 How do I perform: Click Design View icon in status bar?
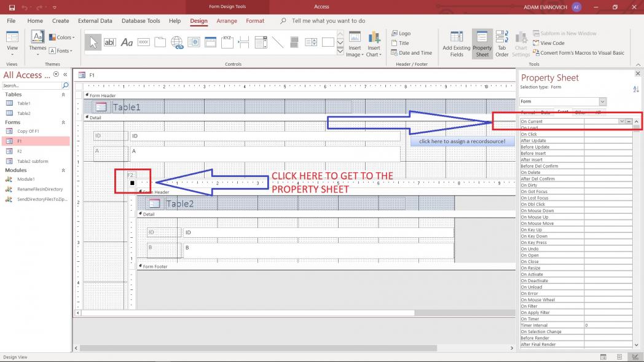coord(635,357)
